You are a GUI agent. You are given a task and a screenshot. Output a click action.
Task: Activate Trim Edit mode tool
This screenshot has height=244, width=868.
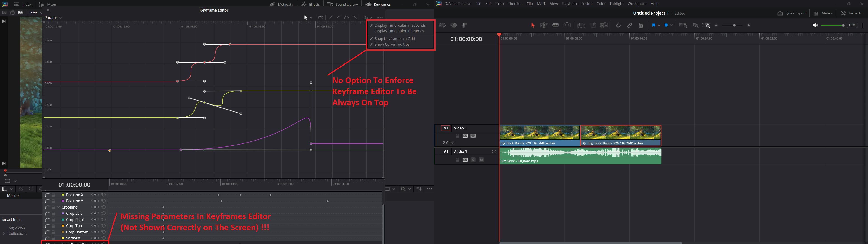[x=544, y=25]
